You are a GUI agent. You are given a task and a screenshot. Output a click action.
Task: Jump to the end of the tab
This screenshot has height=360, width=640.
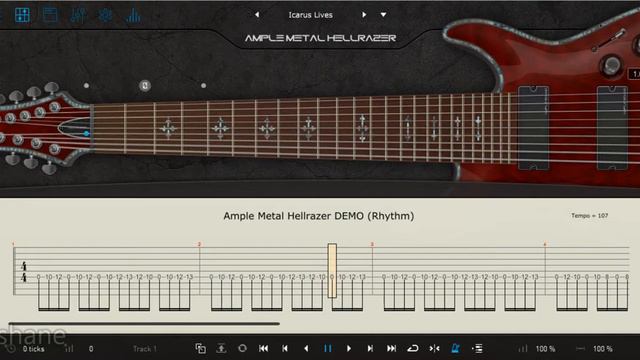pyautogui.click(x=391, y=349)
